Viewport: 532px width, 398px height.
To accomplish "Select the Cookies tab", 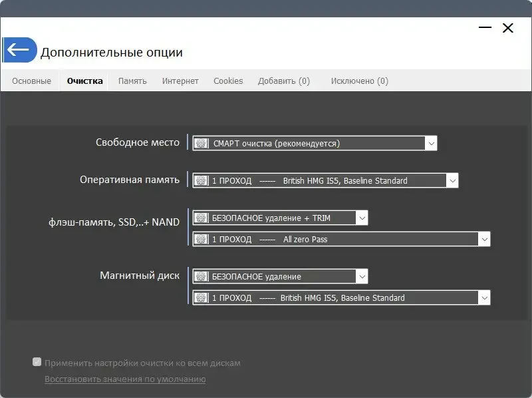I will pos(228,81).
